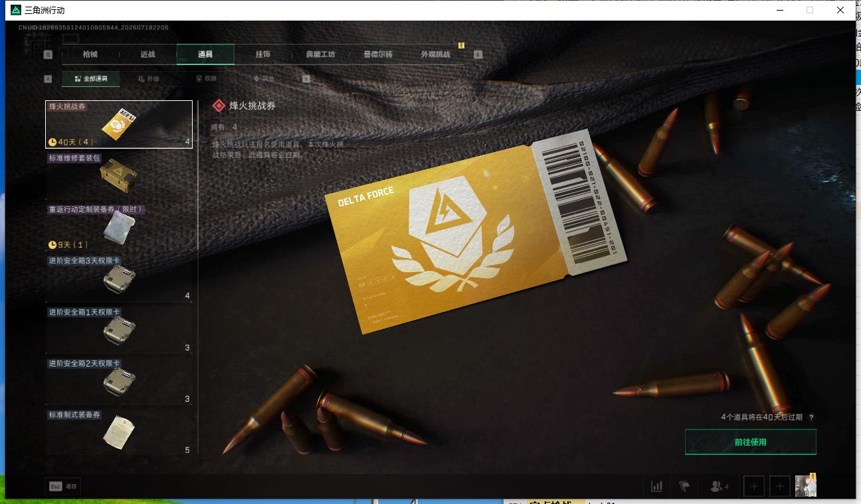Select the 进阶安全箱3天权限卡 item
The width and height of the screenshot is (861, 504).
[x=119, y=278]
